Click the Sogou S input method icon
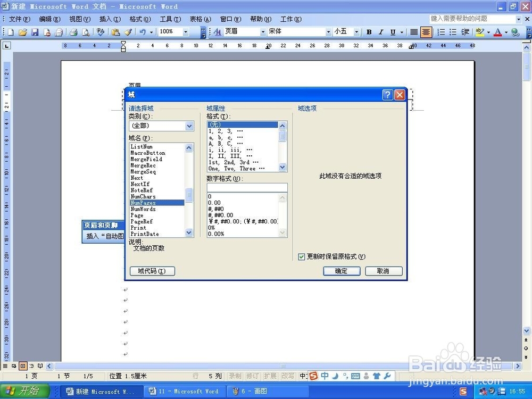 pyautogui.click(x=313, y=376)
